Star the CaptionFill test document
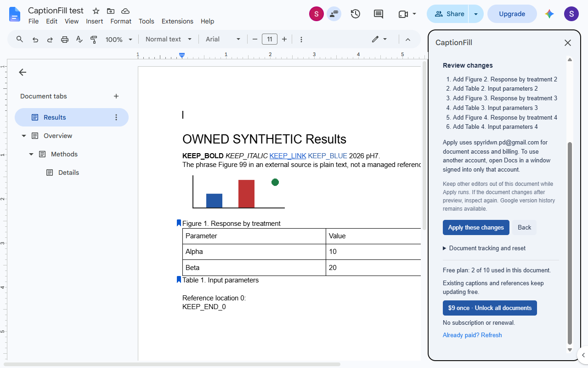Viewport: 588px width, 368px height. click(96, 11)
